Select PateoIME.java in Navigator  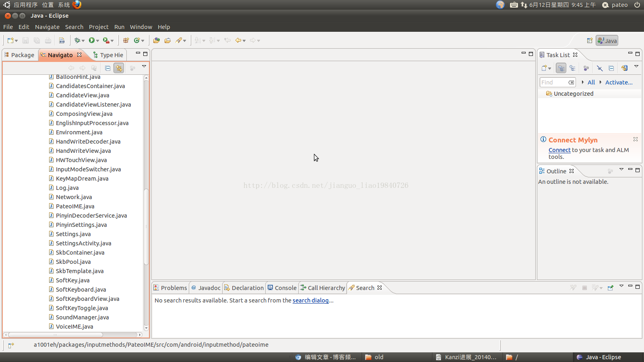[75, 206]
